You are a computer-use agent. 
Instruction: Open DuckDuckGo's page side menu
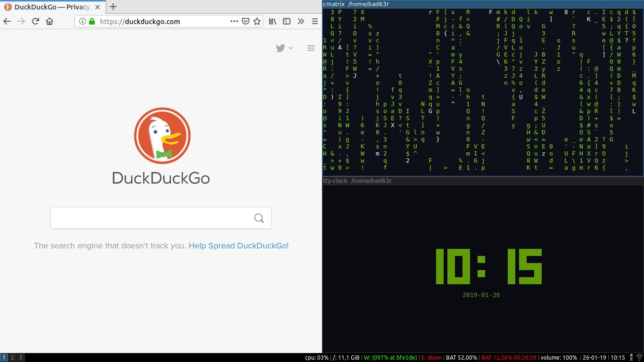(311, 48)
